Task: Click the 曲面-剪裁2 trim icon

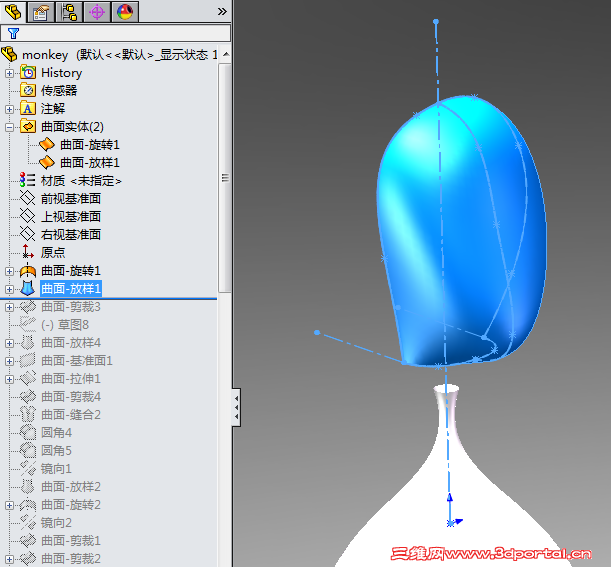Action: (x=28, y=558)
